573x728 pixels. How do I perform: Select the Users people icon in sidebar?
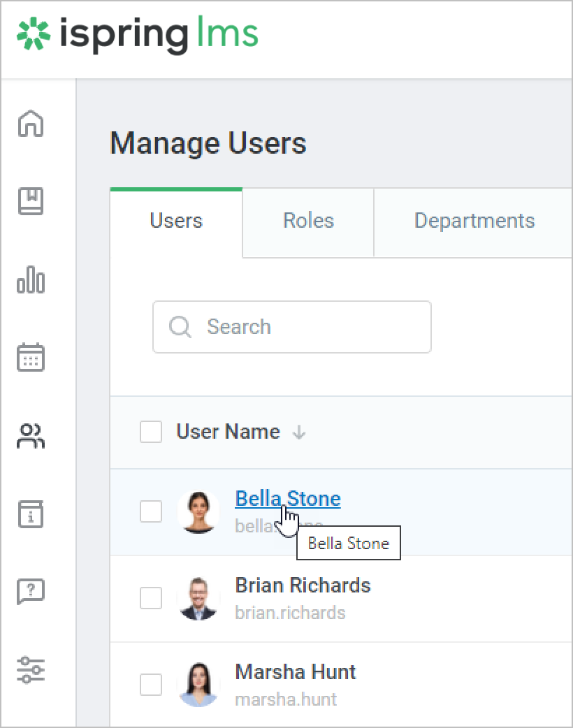[x=31, y=436]
